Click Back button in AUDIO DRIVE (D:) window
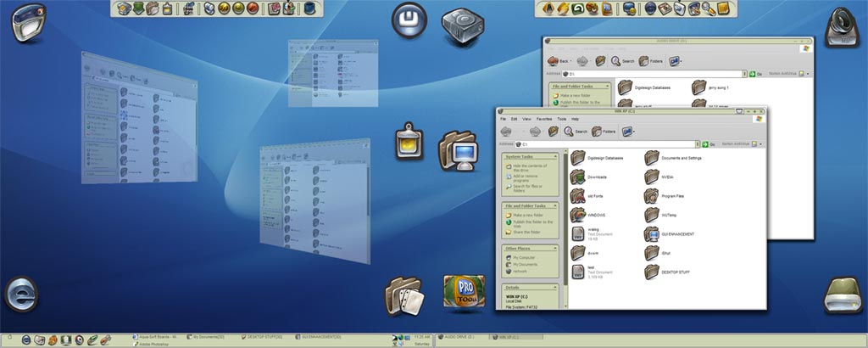Image resolution: width=868 pixels, height=348 pixels. pyautogui.click(x=559, y=61)
